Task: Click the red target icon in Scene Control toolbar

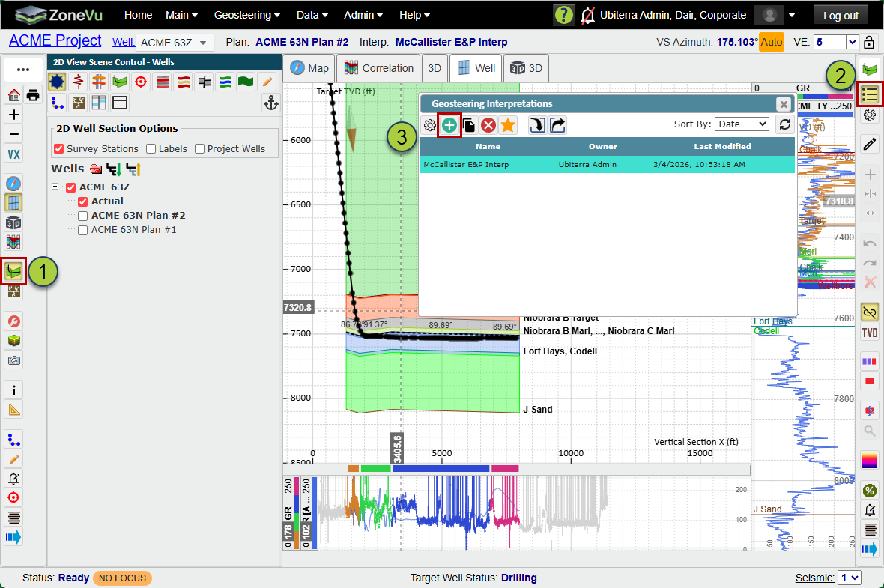Action: point(141,82)
